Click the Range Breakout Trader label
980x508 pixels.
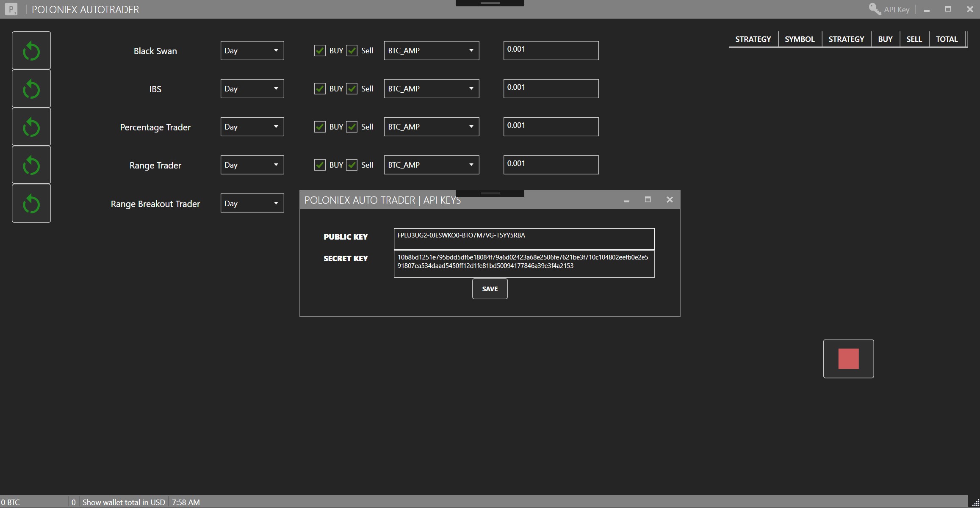[x=155, y=204]
